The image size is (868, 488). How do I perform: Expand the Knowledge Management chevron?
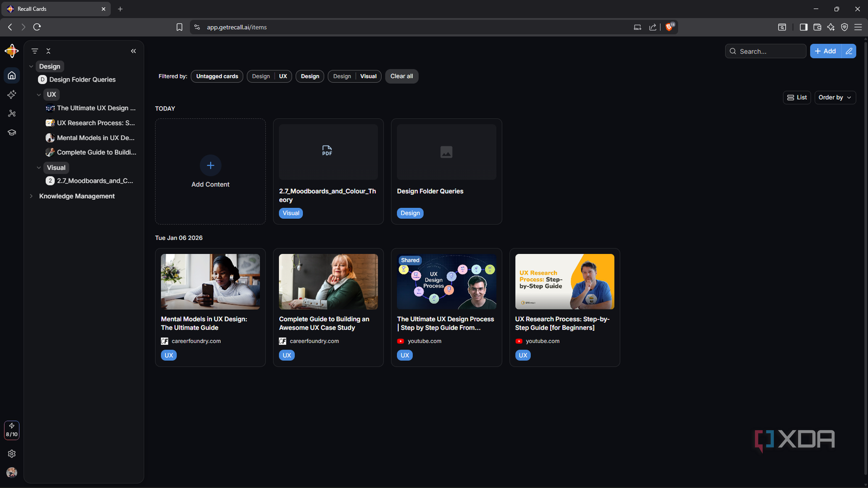tap(31, 196)
